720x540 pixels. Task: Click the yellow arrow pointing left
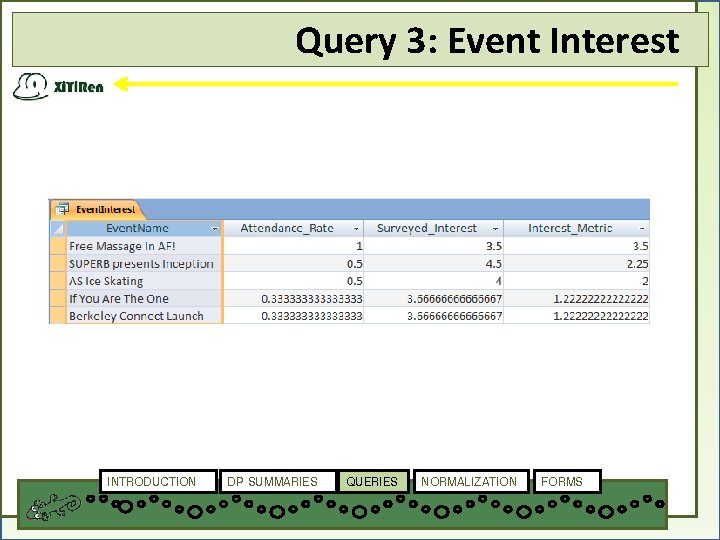coord(396,84)
